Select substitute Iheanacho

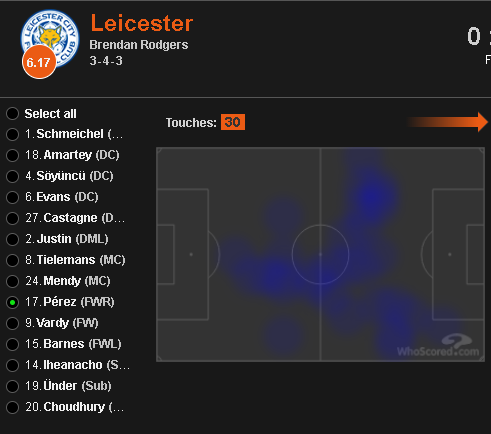click(12, 365)
